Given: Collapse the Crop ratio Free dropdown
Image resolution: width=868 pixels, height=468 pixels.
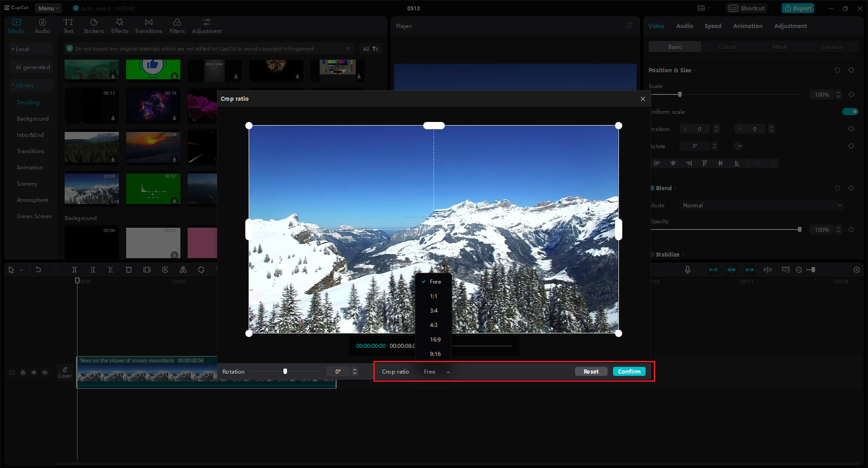Looking at the screenshot, I should point(448,371).
